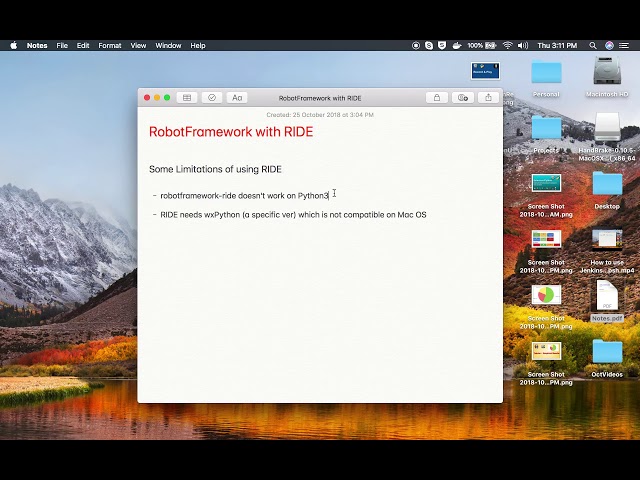640x480 pixels.
Task: Open the Aa text format options
Action: [237, 98]
